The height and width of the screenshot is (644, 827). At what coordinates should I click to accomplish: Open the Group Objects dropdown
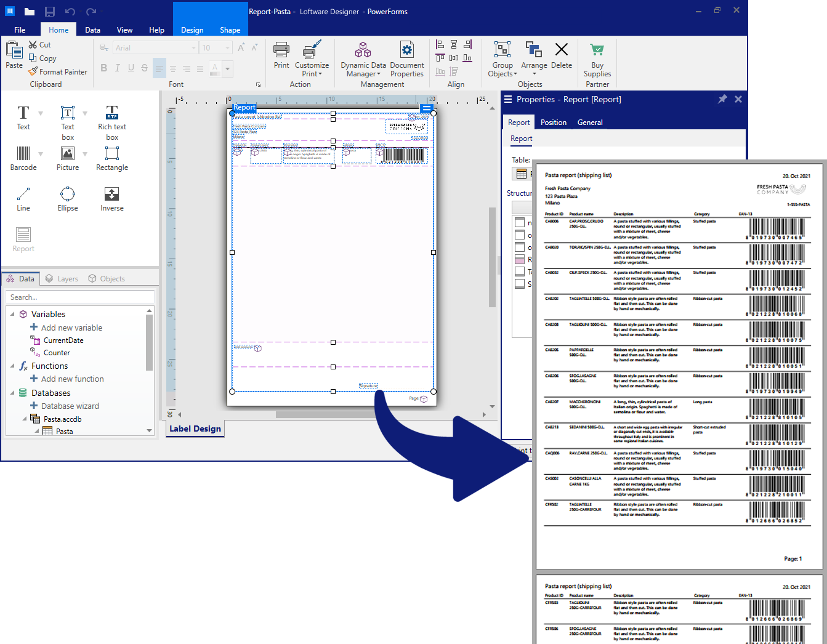pyautogui.click(x=502, y=60)
